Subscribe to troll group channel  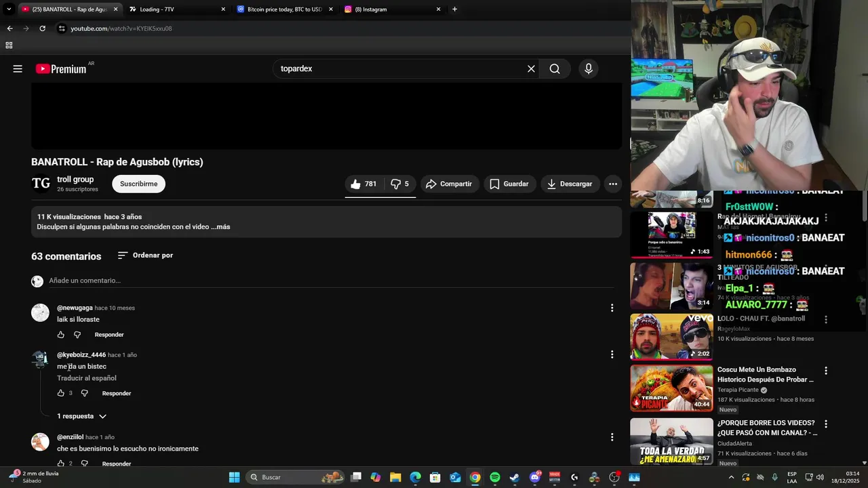[x=138, y=184]
